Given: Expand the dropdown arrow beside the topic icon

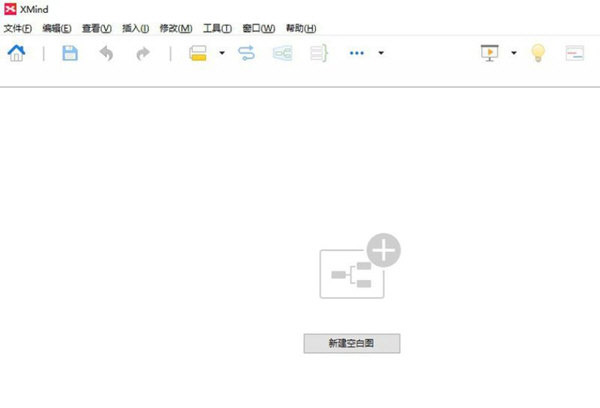Looking at the screenshot, I should click(221, 53).
